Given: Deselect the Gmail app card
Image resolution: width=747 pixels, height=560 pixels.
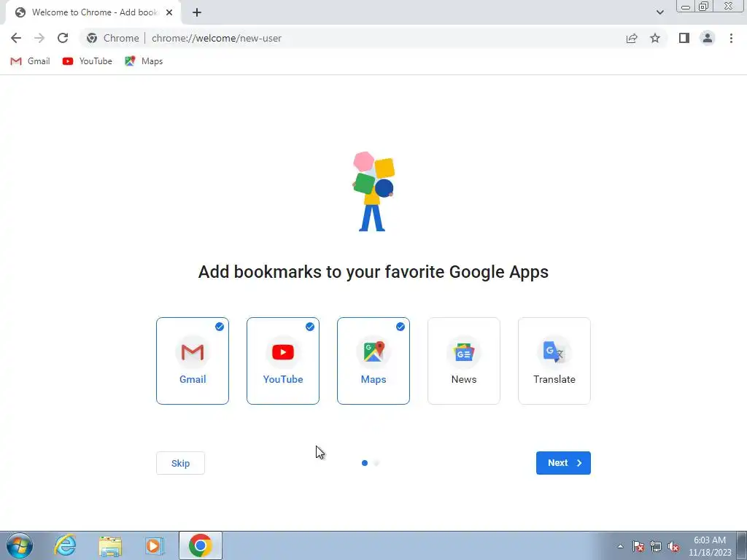Looking at the screenshot, I should point(193,361).
